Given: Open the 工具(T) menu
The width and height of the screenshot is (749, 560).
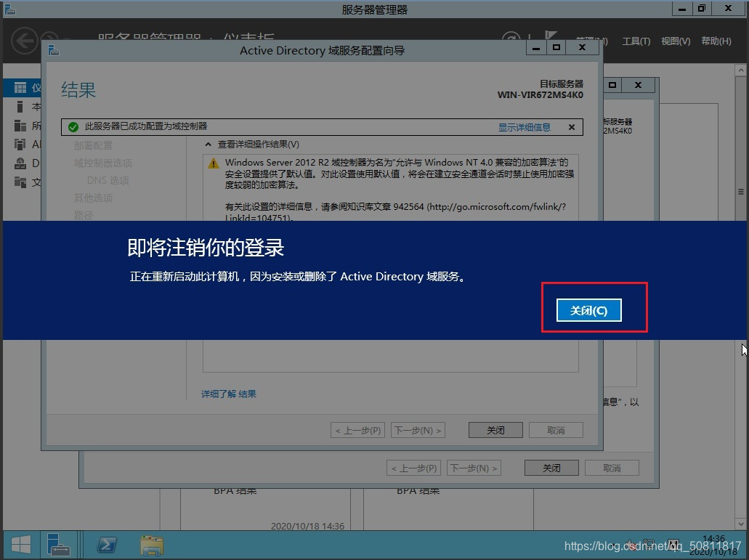Looking at the screenshot, I should pyautogui.click(x=636, y=41).
